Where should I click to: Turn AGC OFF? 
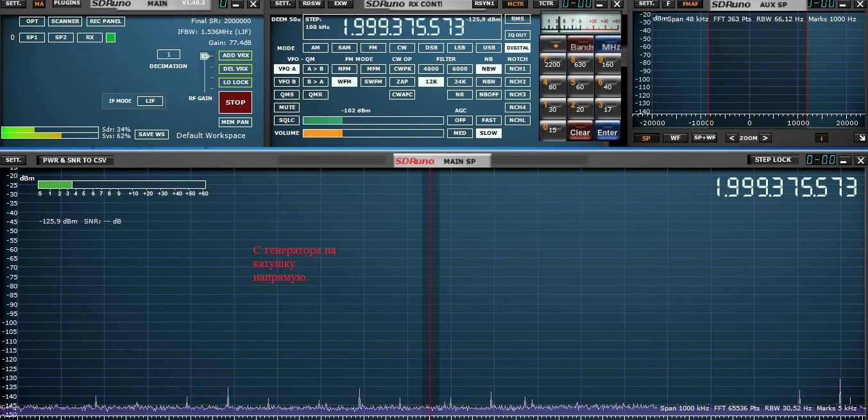click(x=459, y=120)
